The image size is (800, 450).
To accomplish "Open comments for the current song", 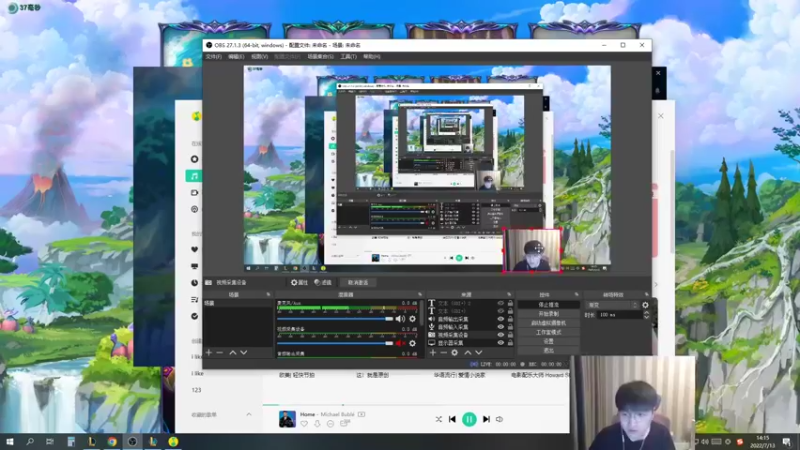I will pos(345,423).
